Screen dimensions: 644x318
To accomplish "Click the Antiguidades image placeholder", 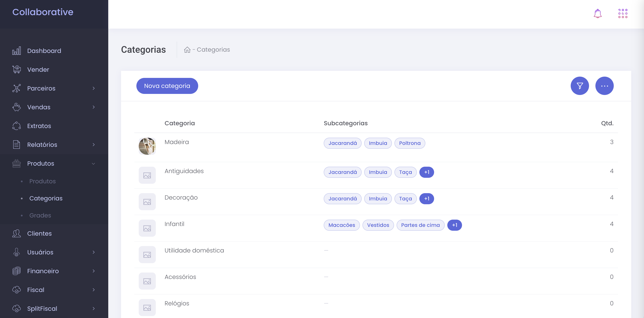I will click(x=147, y=175).
